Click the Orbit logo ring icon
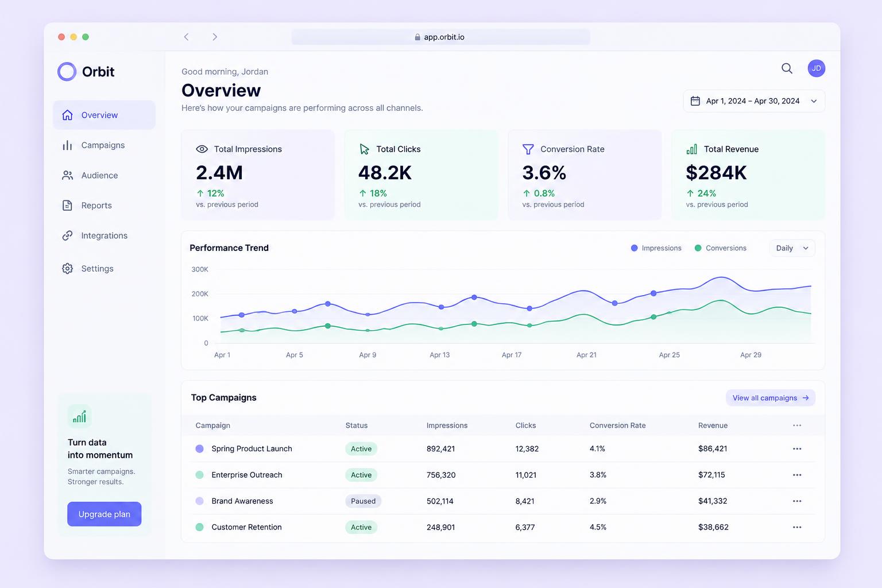The width and height of the screenshot is (882, 588). coord(67,72)
